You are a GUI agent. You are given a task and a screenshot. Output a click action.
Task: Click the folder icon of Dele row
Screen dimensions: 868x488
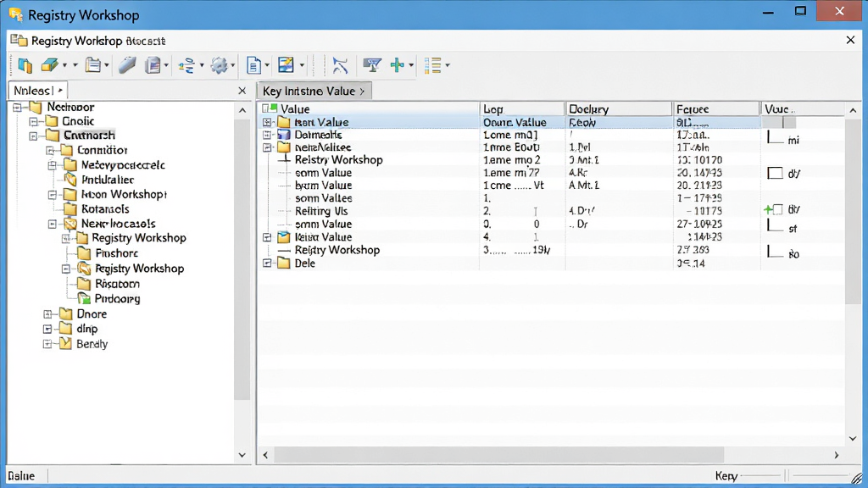click(x=284, y=263)
